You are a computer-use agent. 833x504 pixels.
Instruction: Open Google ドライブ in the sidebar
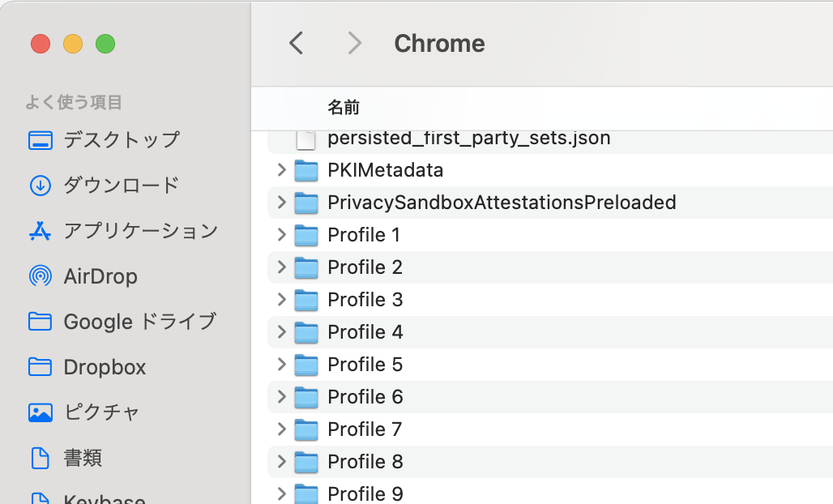click(x=139, y=322)
